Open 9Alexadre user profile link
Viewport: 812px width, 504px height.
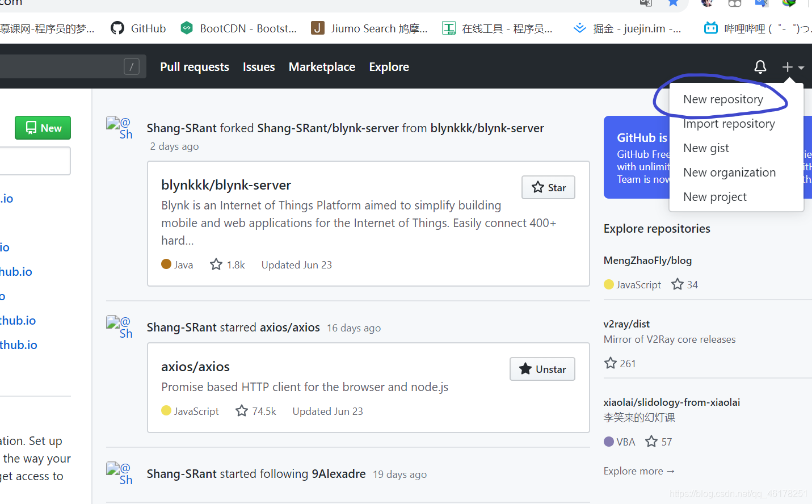point(339,474)
